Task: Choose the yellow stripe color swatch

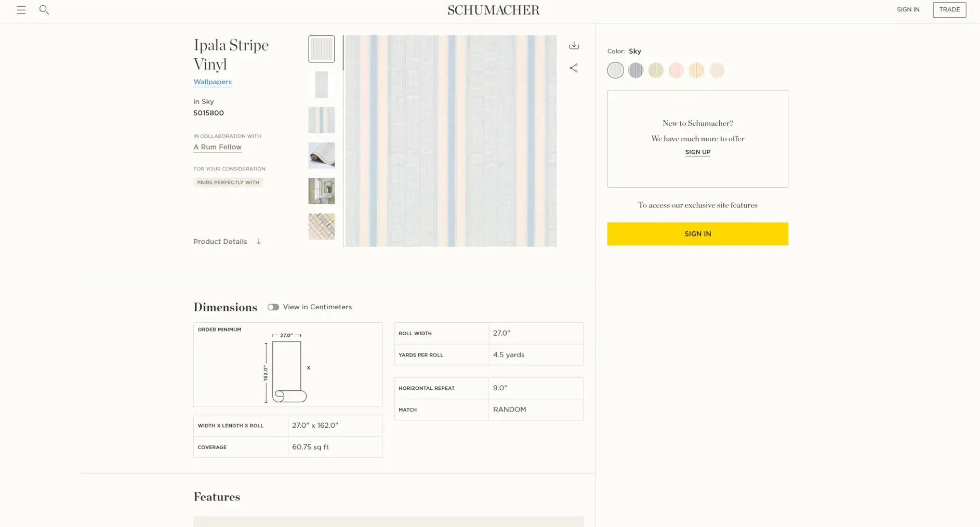Action: click(696, 70)
